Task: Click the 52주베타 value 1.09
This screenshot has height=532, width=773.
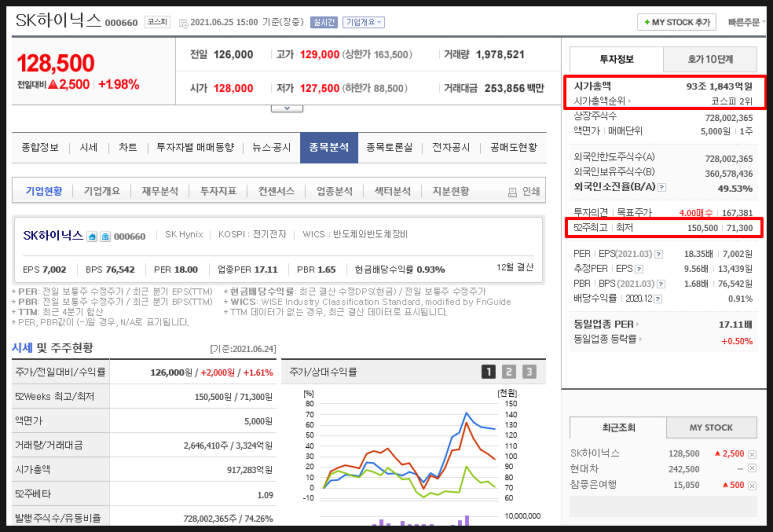Action: 265,495
